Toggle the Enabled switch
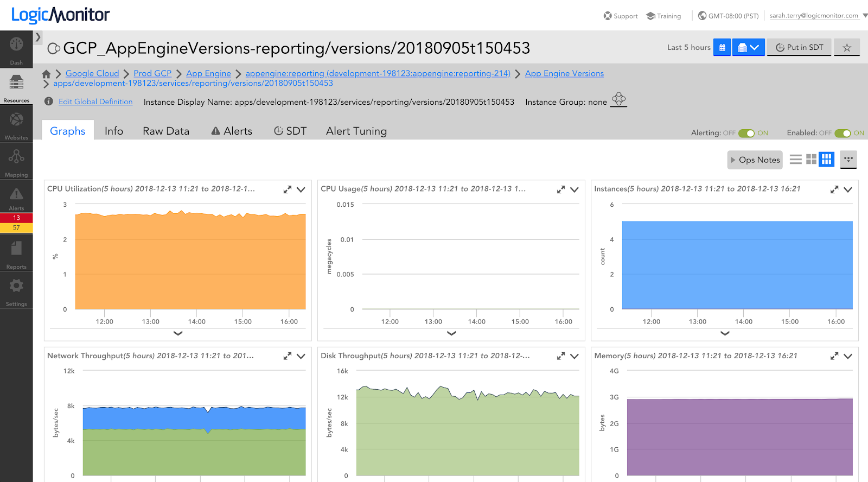 [x=843, y=133]
